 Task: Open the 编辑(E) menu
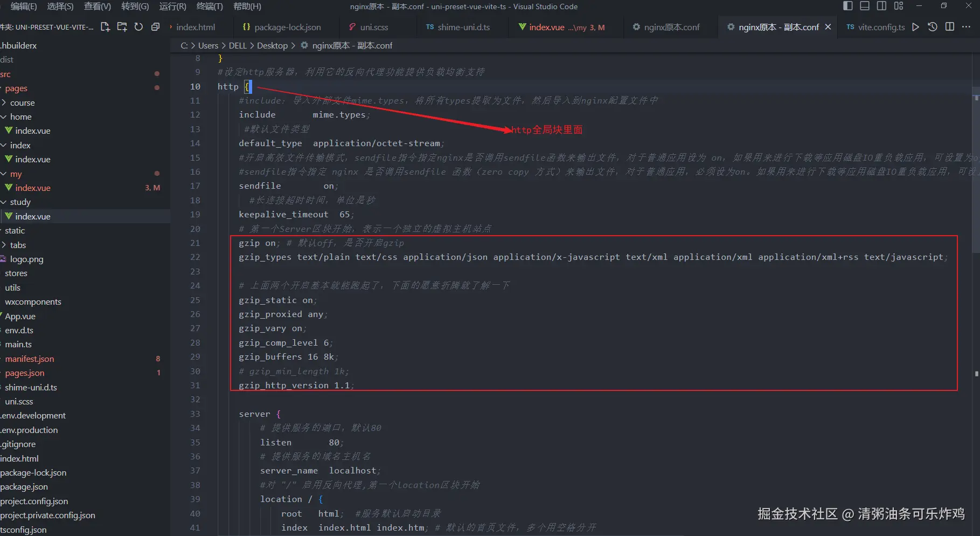[24, 6]
